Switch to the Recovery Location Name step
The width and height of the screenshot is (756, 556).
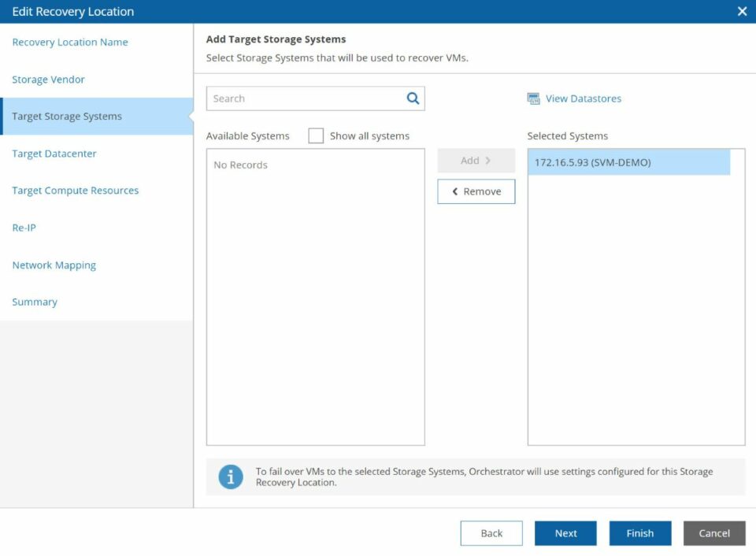70,42
